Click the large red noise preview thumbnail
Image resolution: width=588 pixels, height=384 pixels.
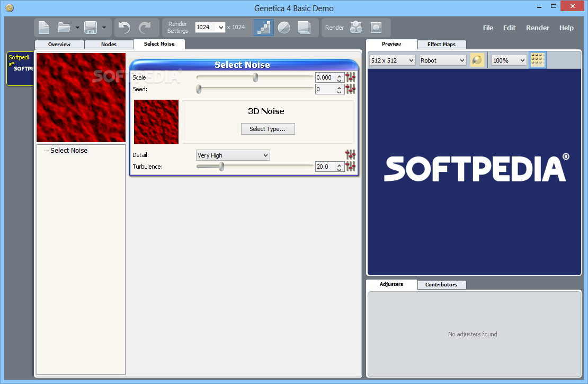click(x=81, y=97)
